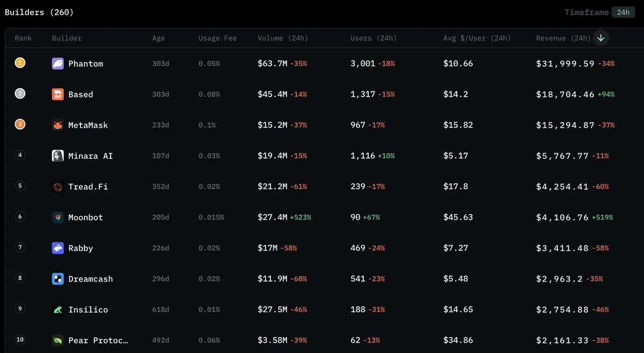Image resolution: width=644 pixels, height=353 pixels.
Task: Open the Minara AI builder name
Action: [91, 156]
